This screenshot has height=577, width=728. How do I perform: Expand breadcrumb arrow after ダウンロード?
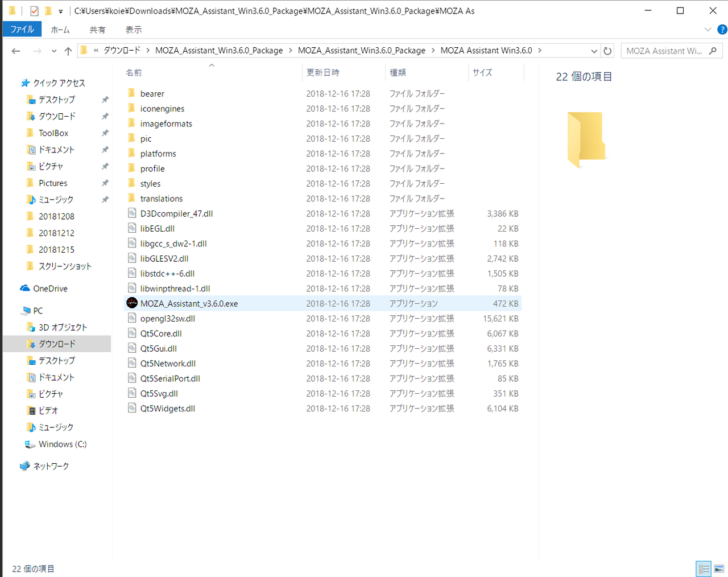pyautogui.click(x=148, y=51)
